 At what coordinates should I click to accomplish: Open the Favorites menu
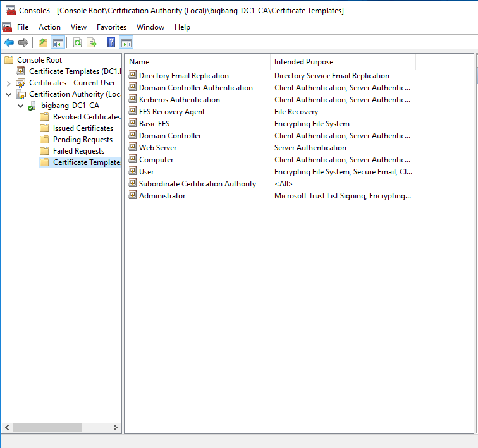(x=111, y=27)
